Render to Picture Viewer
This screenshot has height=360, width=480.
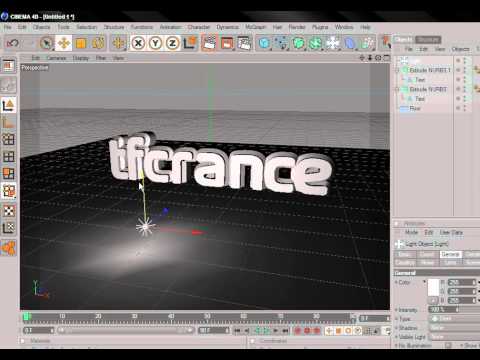click(227, 43)
